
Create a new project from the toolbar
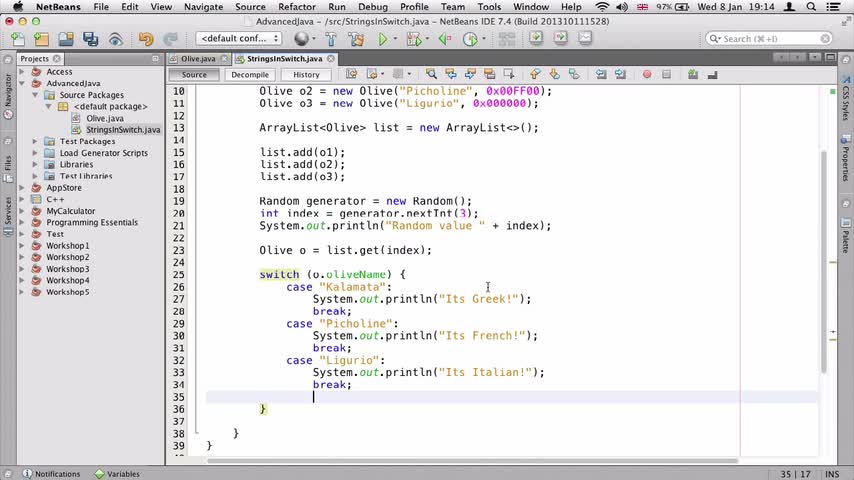41,39
